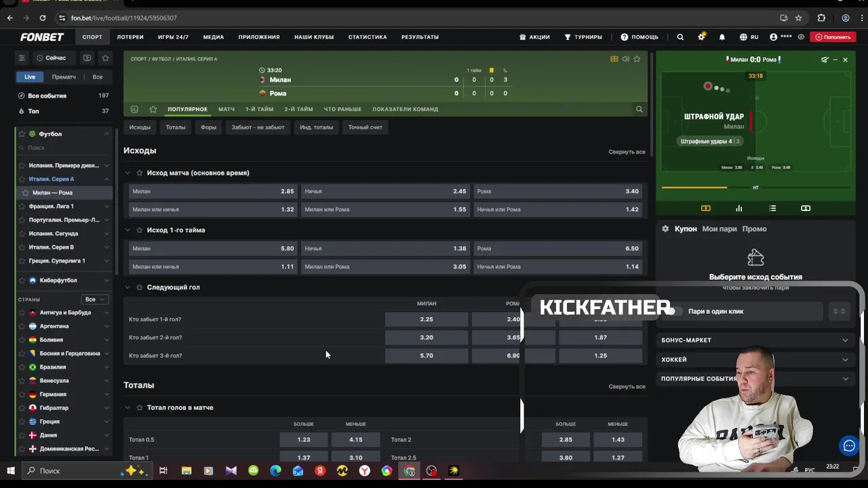This screenshot has height=488, width=868.
Task: Open Chrome from the taskbar
Action: click(x=410, y=470)
